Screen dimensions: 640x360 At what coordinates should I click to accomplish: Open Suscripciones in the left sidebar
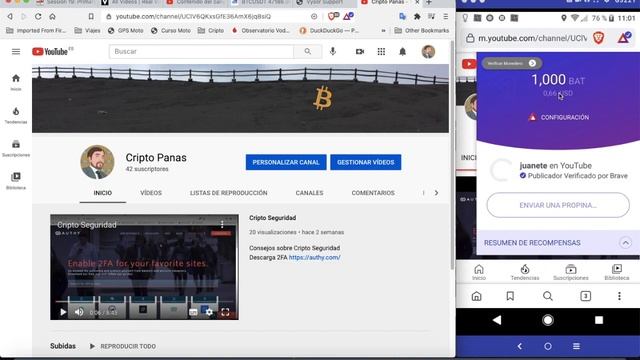click(16, 148)
